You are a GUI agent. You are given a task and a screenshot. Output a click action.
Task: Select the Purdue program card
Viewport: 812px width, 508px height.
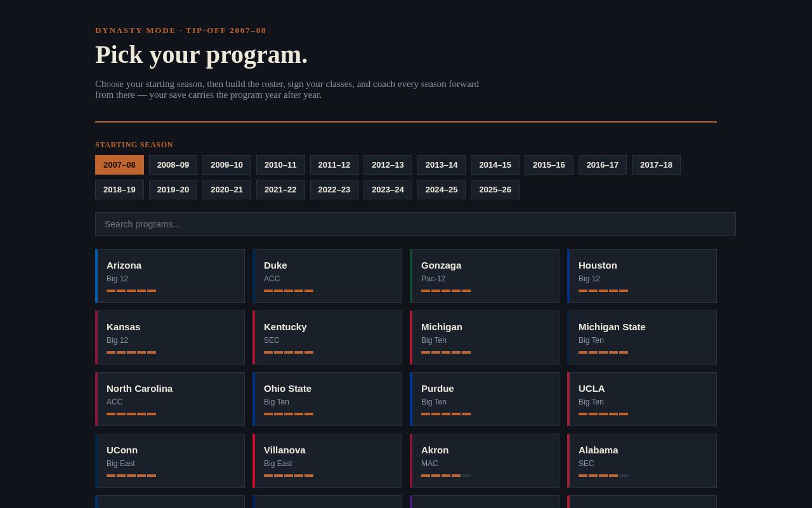pyautogui.click(x=485, y=399)
